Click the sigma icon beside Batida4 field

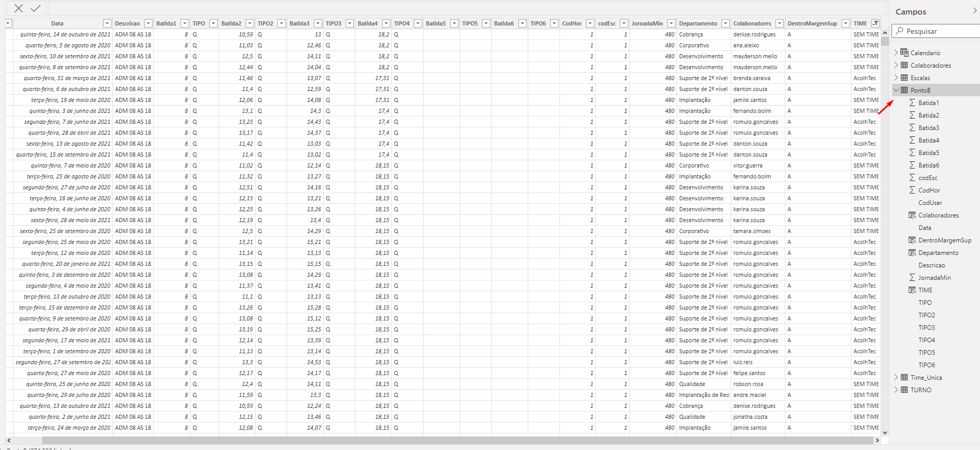(912, 140)
